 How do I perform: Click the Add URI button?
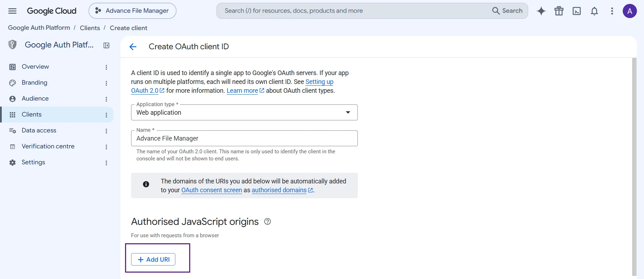point(153,260)
